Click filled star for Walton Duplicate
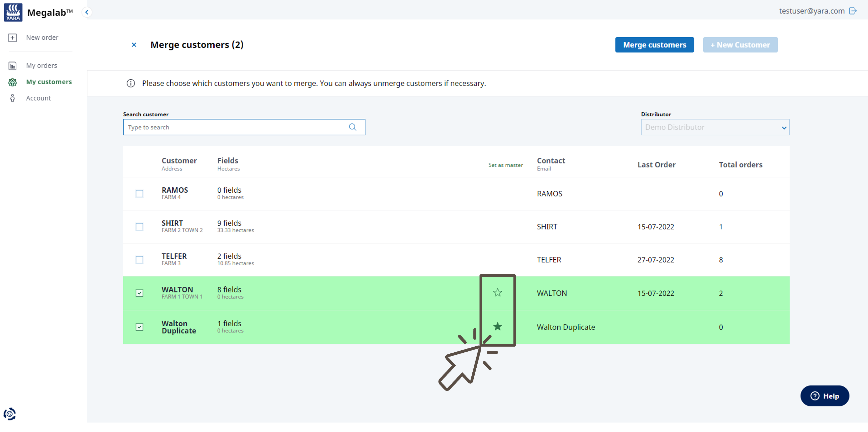 click(497, 326)
